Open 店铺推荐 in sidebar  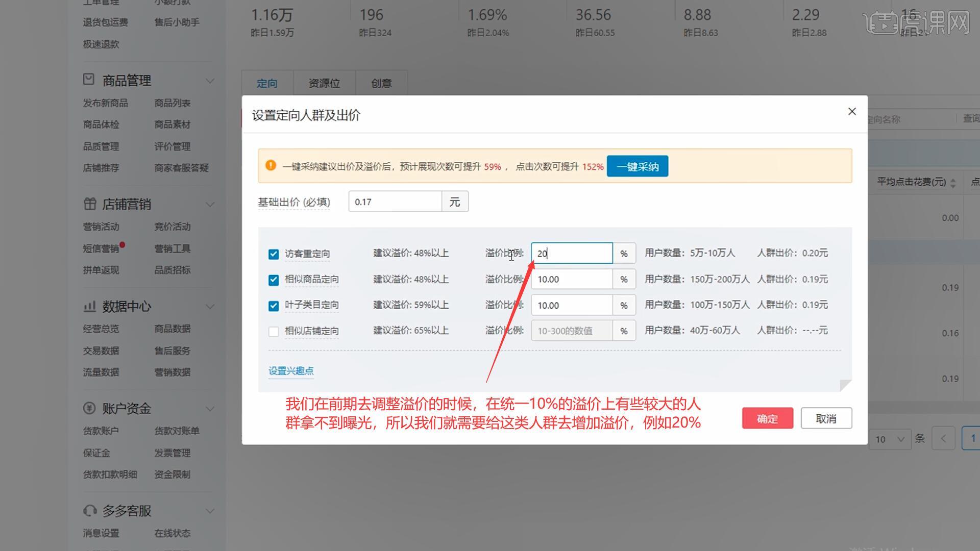[x=101, y=168]
